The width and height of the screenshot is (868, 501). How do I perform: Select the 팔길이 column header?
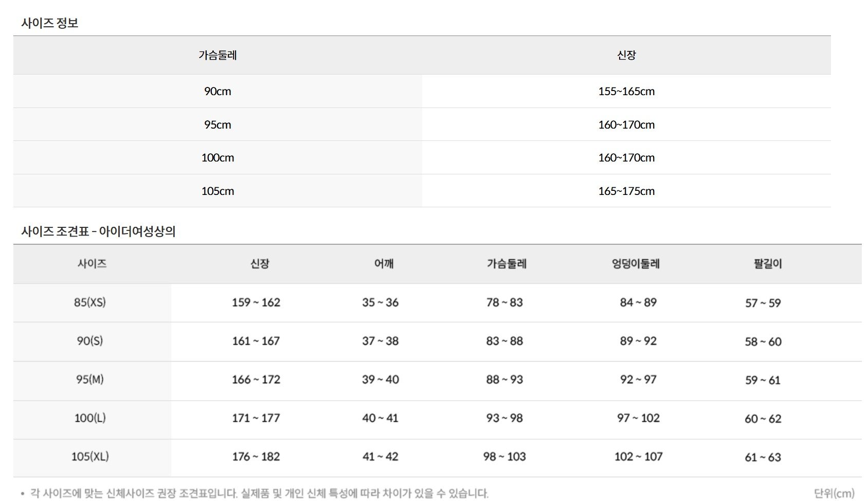click(768, 263)
